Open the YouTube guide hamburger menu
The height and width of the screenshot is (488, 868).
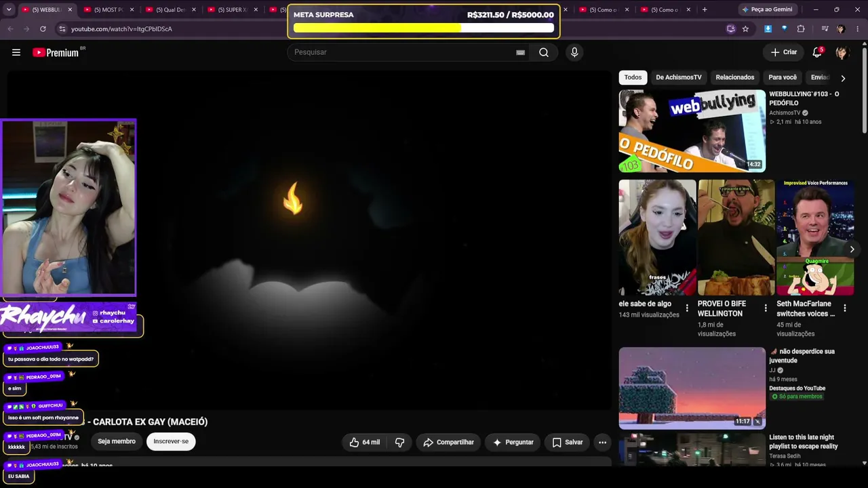coord(16,52)
